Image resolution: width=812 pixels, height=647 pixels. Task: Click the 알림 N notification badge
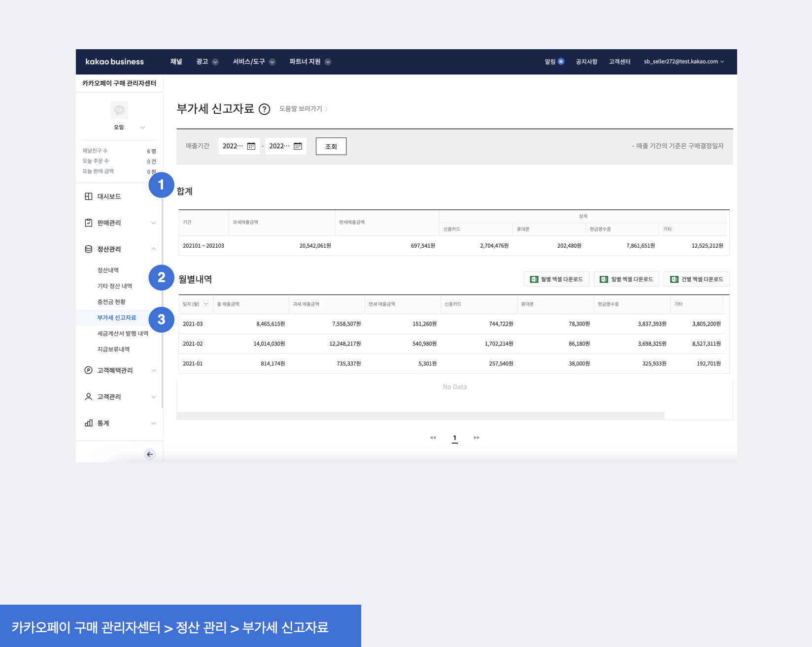tap(561, 62)
